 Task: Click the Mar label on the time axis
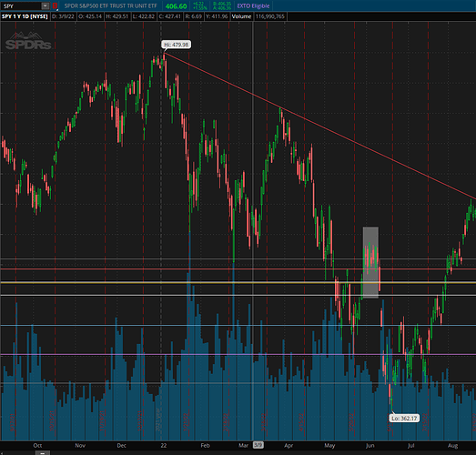(244, 445)
